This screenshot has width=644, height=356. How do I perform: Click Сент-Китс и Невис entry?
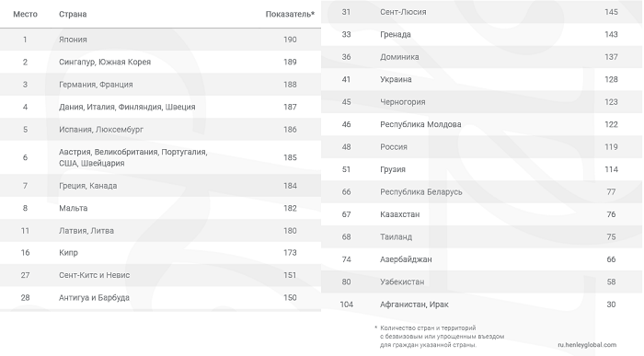click(x=94, y=275)
